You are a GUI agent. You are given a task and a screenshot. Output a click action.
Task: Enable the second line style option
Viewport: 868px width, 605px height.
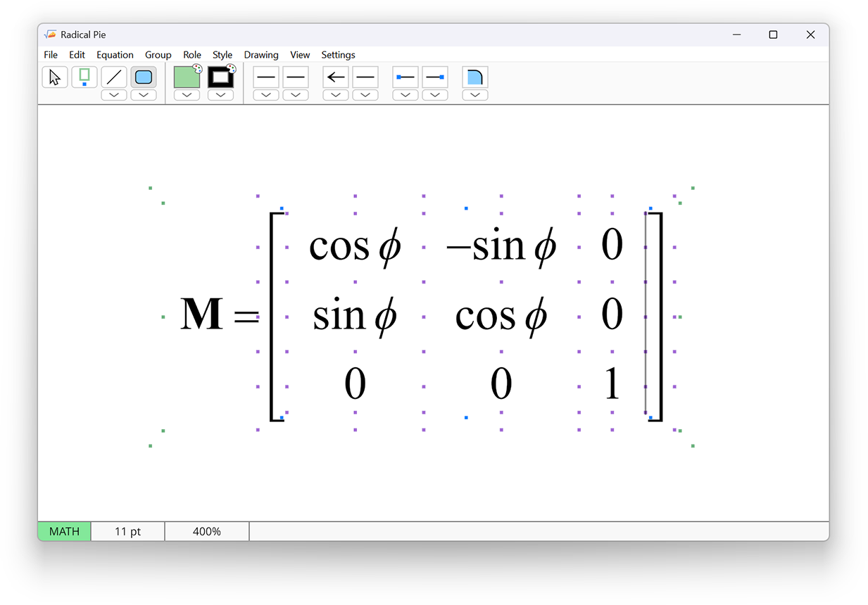click(295, 77)
